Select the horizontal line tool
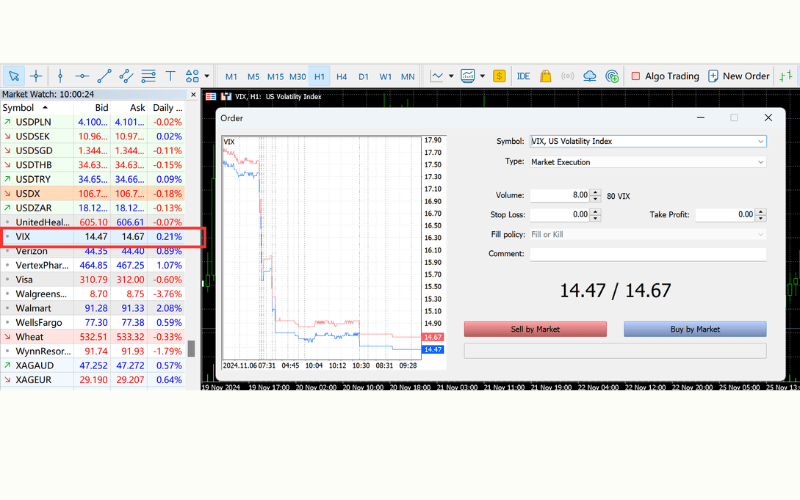This screenshot has height=500, width=800. pos(82,76)
